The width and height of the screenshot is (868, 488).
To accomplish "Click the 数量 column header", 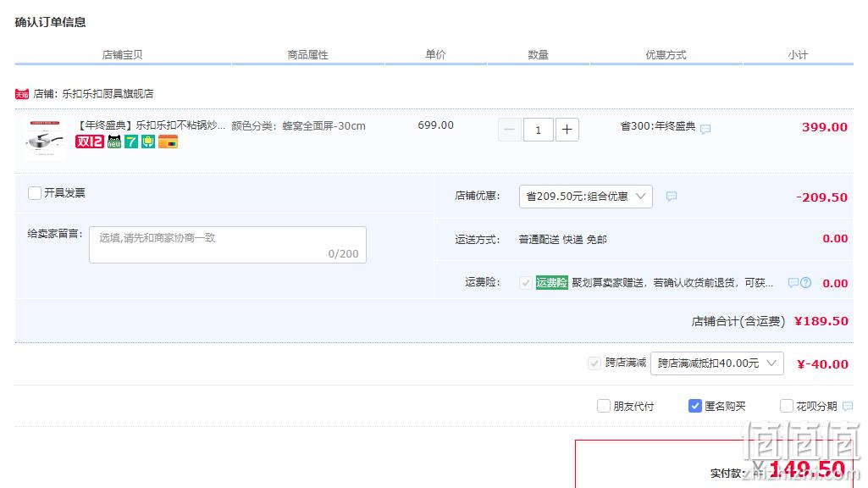I will 538,55.
